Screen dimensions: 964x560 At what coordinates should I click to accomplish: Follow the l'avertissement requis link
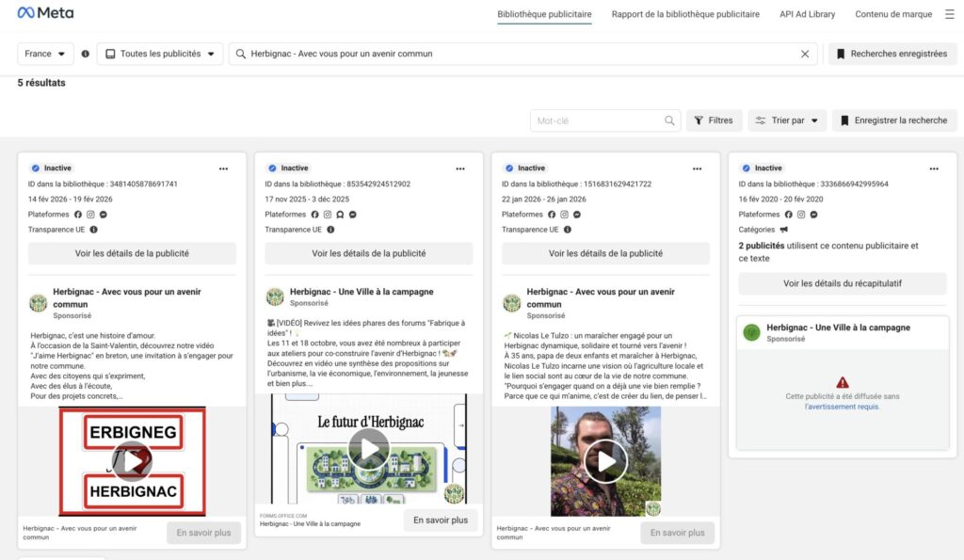pos(843,407)
